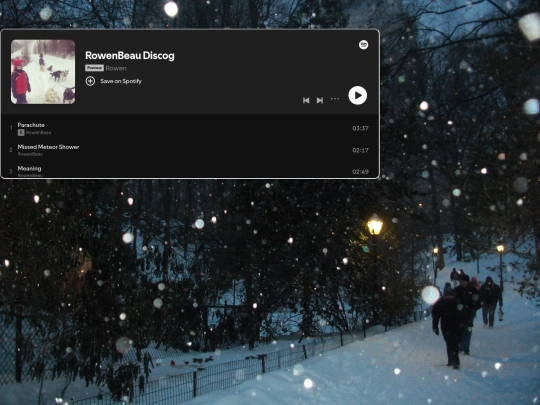The height and width of the screenshot is (405, 540).
Task: Click the Preview badge
Action: tap(94, 68)
